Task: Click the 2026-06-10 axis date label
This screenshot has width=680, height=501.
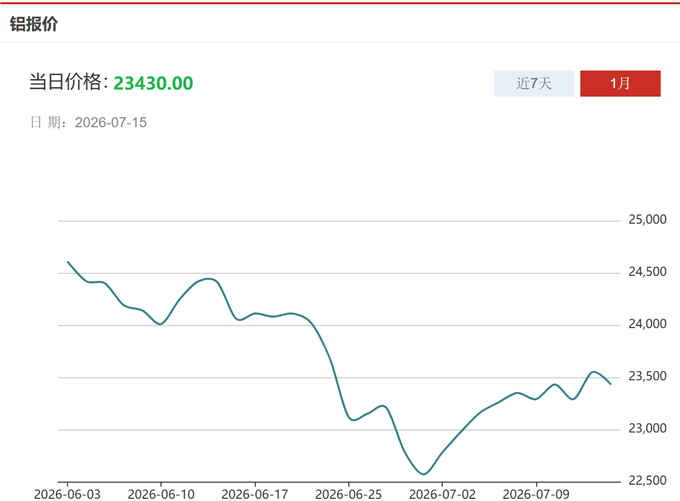Action: (x=161, y=494)
